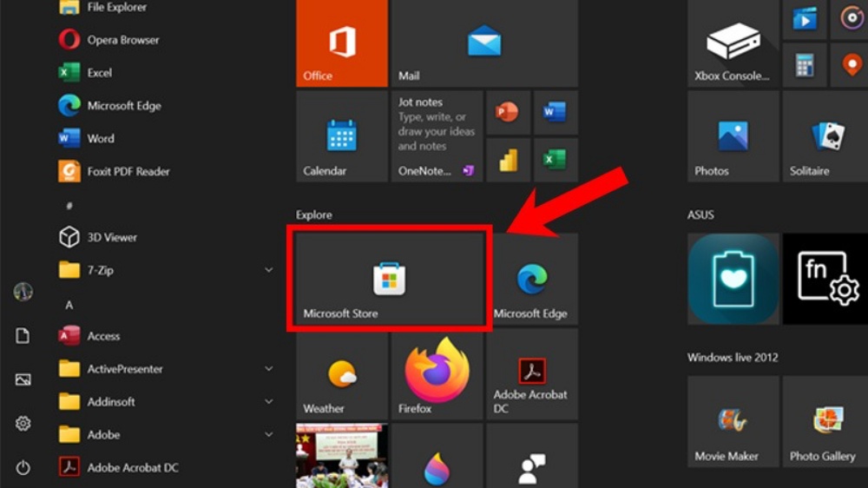Click the news photo live tile
The image size is (868, 488).
point(341,456)
